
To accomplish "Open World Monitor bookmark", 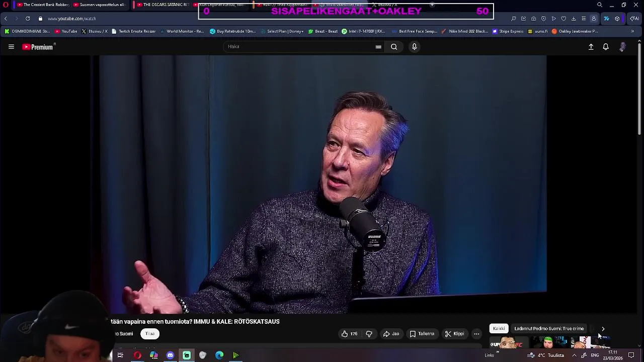I will tap(182, 31).
